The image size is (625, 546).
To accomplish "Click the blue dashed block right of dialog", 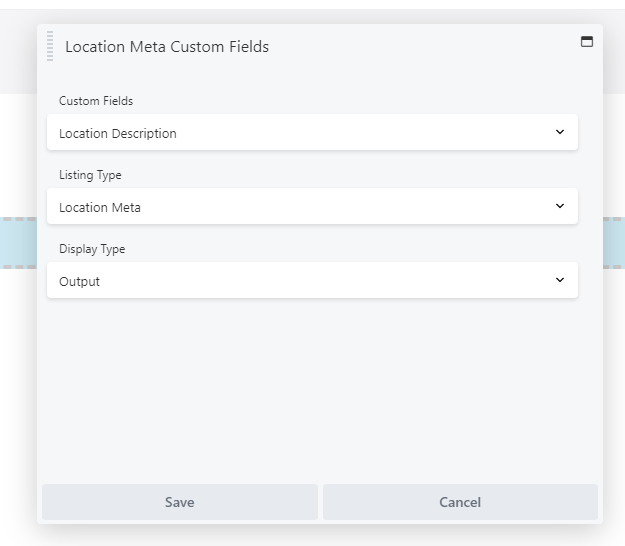I will pyautogui.click(x=614, y=243).
